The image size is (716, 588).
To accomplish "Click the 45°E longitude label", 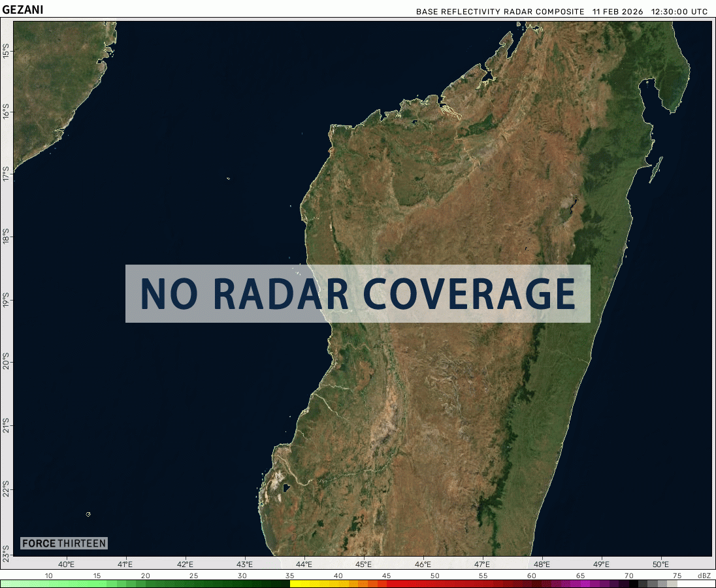I will point(363,564).
